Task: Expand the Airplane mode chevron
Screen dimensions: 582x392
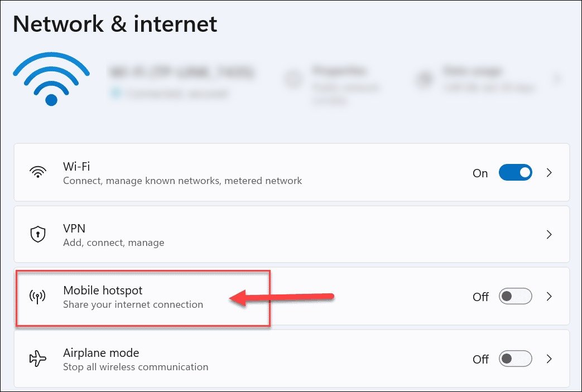Action: pos(549,359)
